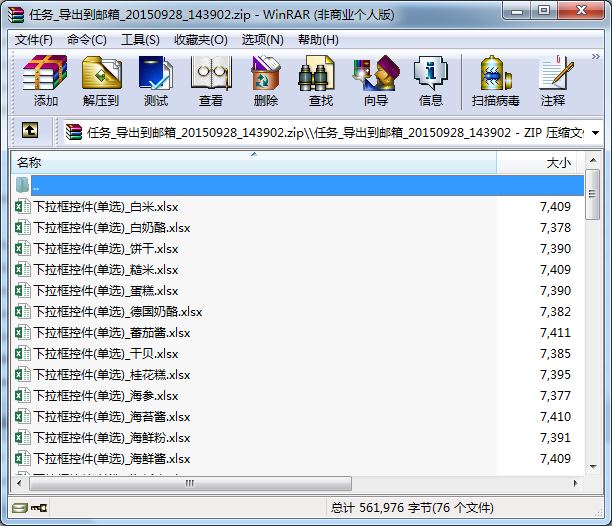Image resolution: width=612 pixels, height=526 pixels.
Task: Open the 注释 (Comment) toolbar icon
Action: (x=556, y=73)
